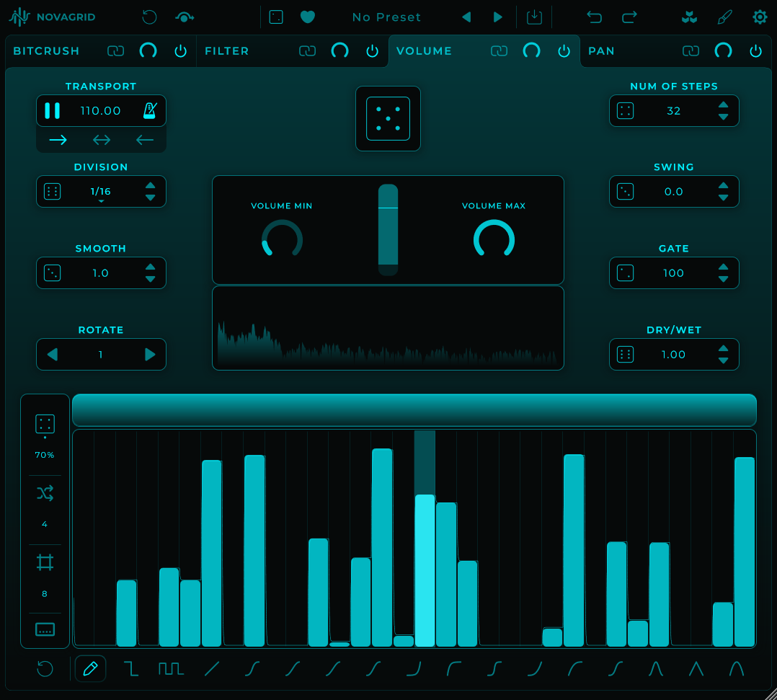Click the shuffle steps icon
This screenshot has width=777, height=700.
click(45, 493)
